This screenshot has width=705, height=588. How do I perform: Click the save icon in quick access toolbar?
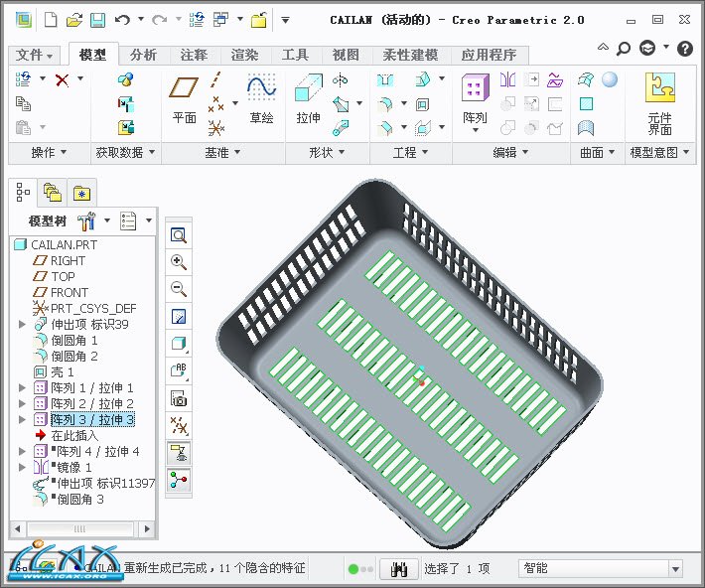[x=97, y=20]
